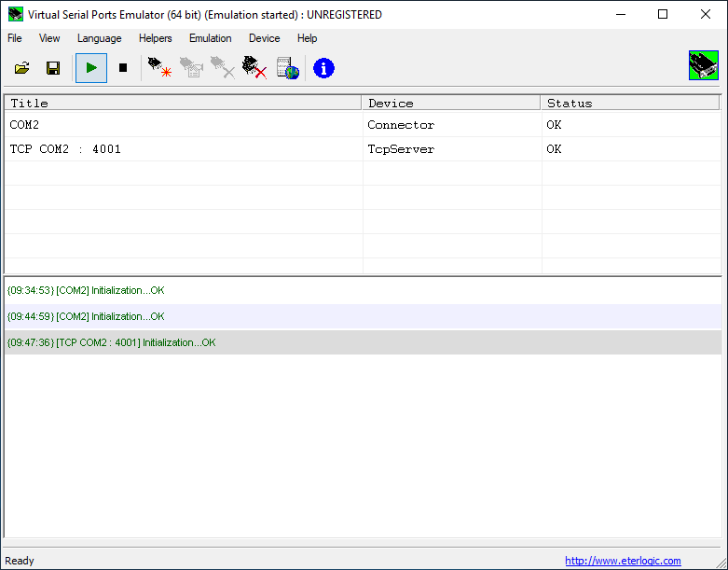Click the grayed-out delete device icon

[x=223, y=68]
